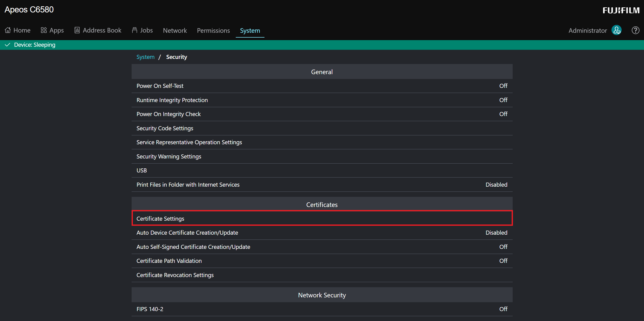Switch to the Network tab
The width and height of the screenshot is (644, 321).
175,30
